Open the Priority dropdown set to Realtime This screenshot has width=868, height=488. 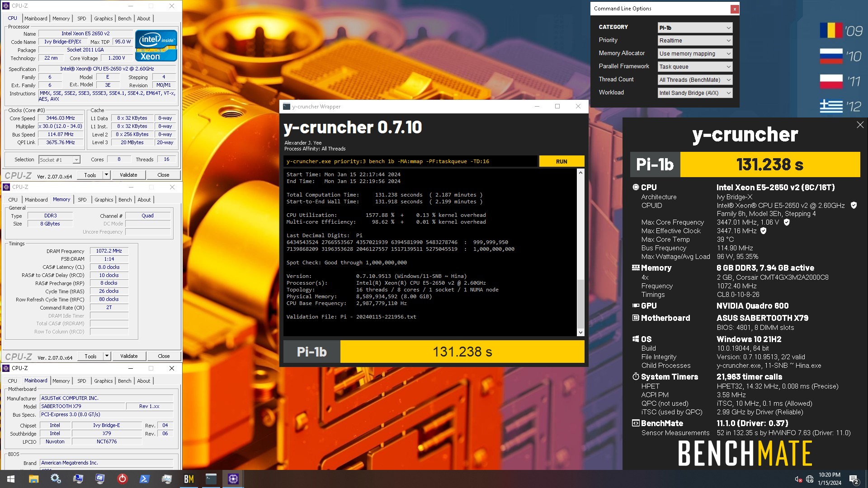pos(695,41)
